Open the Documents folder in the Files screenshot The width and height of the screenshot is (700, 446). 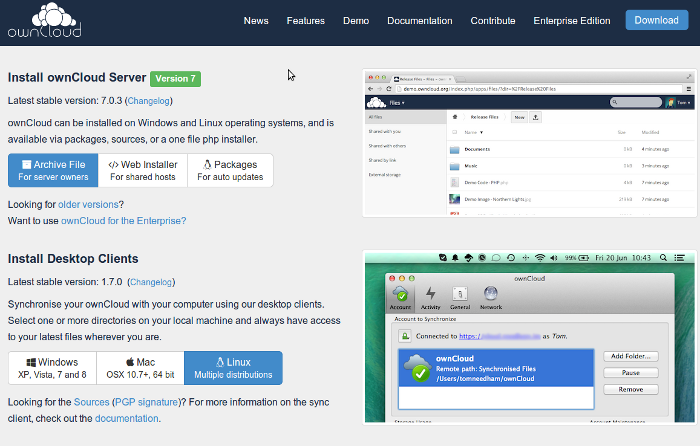tap(477, 149)
